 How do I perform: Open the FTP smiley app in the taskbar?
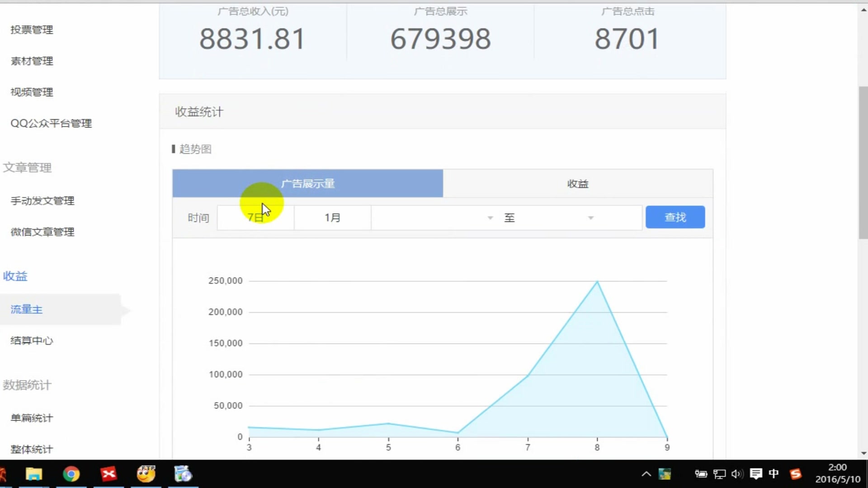point(146,474)
